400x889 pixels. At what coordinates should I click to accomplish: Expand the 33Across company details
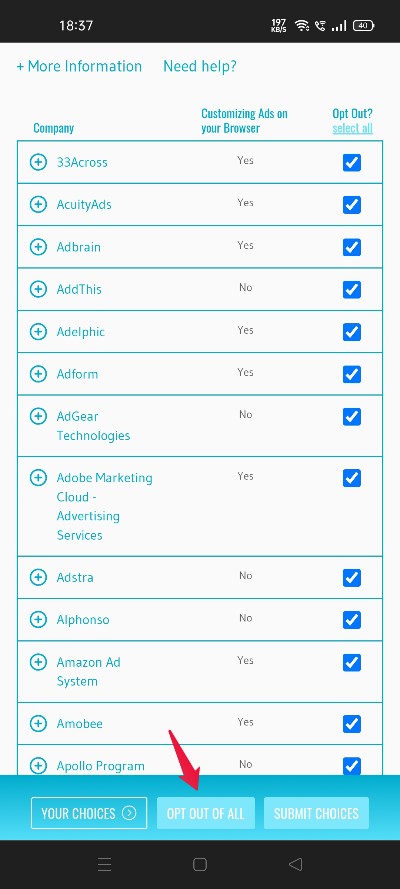[38, 162]
